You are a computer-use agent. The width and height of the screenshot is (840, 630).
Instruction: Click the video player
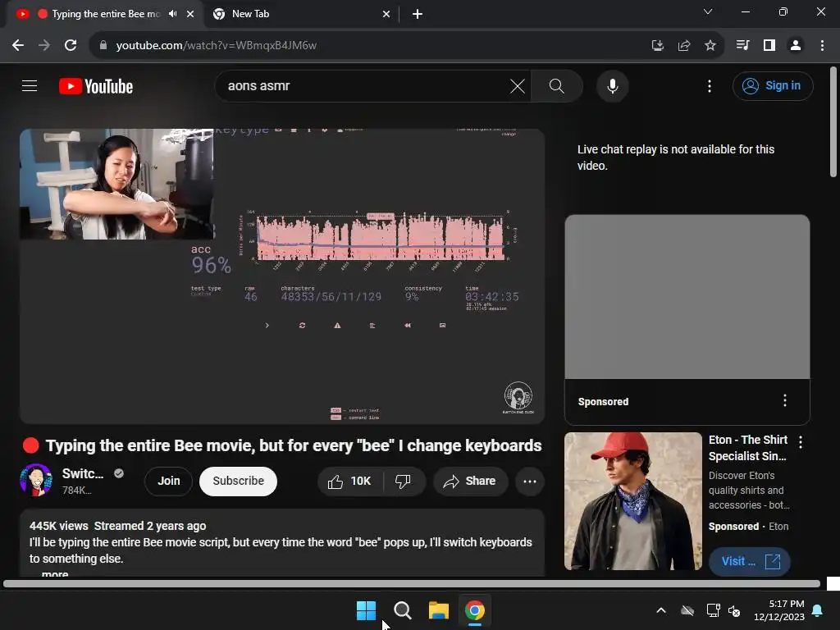click(x=282, y=276)
